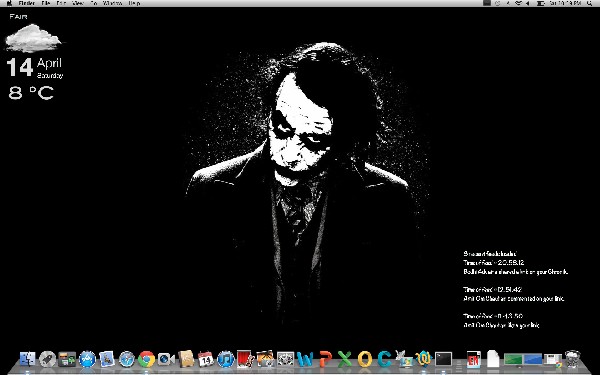Screen dimensions: 600x375
Task: Open the dual-monitor stack in Dock
Action: tap(523, 360)
